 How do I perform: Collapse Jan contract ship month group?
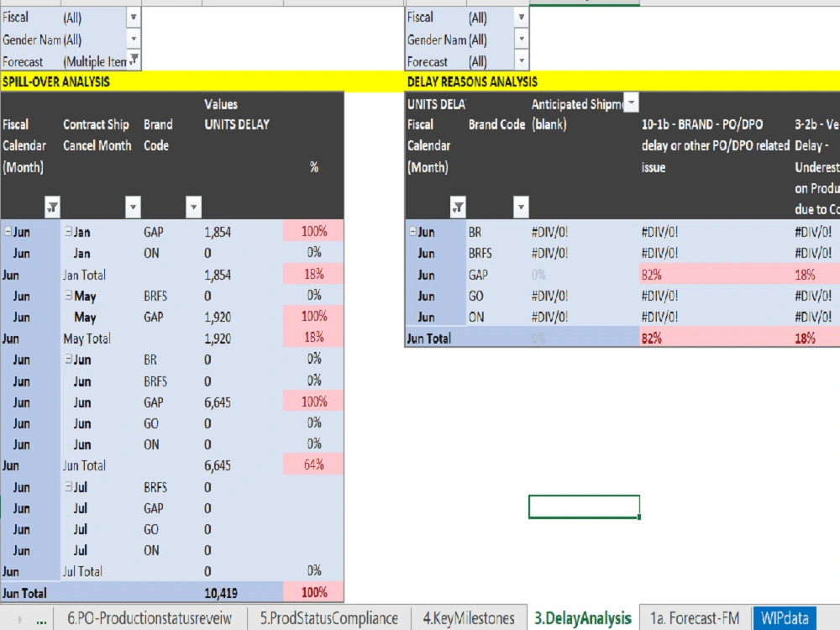(x=69, y=232)
